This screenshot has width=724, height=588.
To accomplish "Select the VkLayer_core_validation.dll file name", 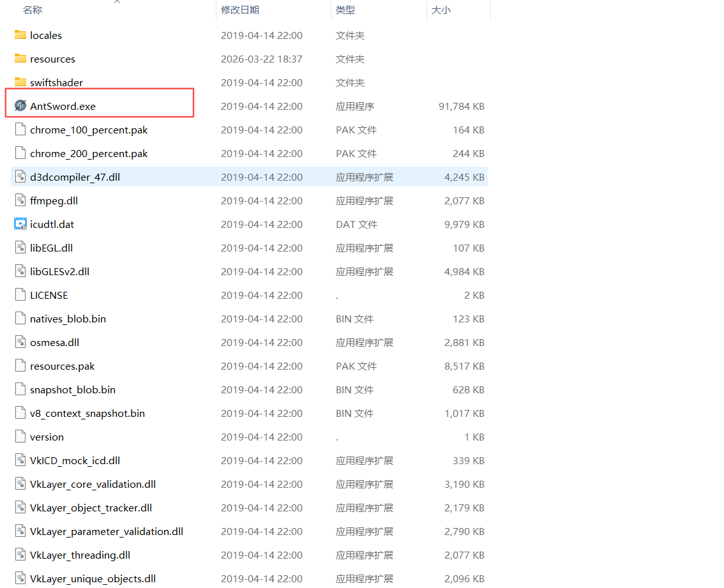I will (x=93, y=485).
